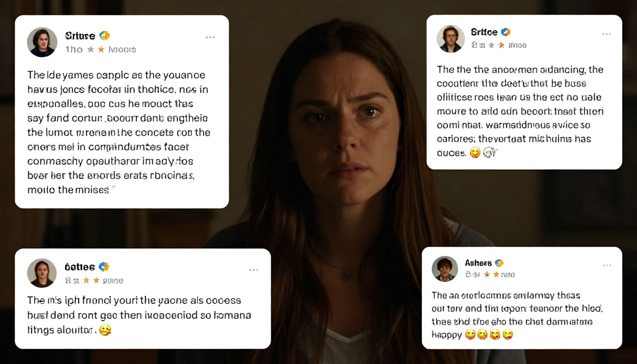Viewport: 637px width, 364px height.
Task: Click the verified badge beside the bottom-left username
Action: tap(104, 267)
